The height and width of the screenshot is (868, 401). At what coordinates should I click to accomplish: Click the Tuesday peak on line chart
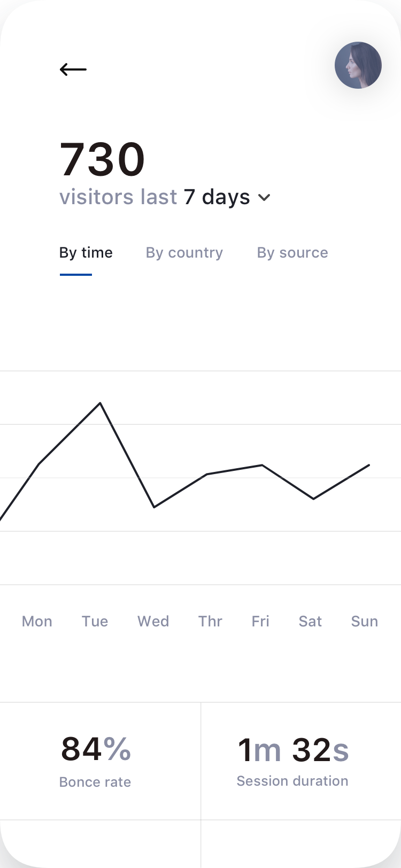tap(100, 403)
